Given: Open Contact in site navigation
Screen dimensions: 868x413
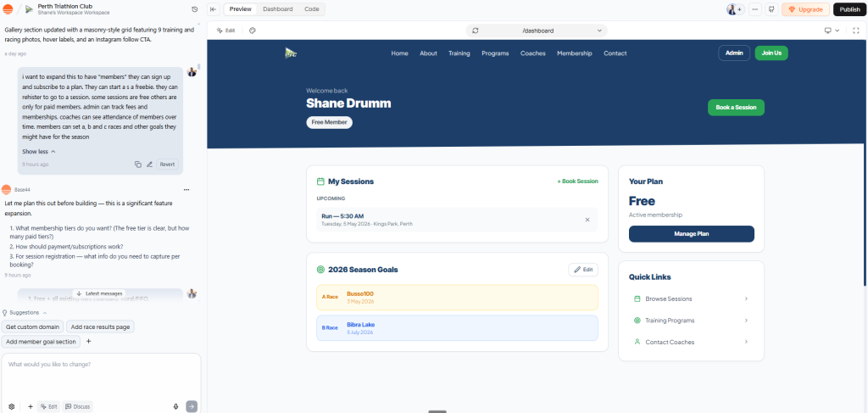Looking at the screenshot, I should pyautogui.click(x=615, y=53).
